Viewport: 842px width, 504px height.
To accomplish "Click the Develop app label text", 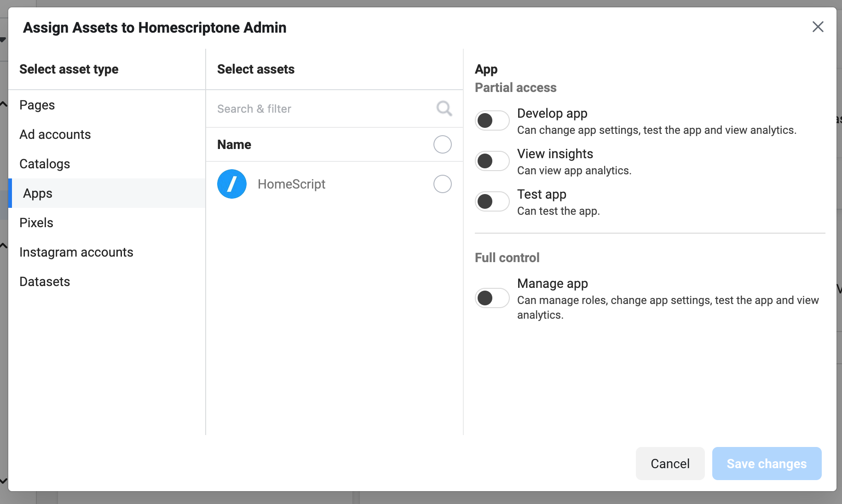I will coord(552,114).
